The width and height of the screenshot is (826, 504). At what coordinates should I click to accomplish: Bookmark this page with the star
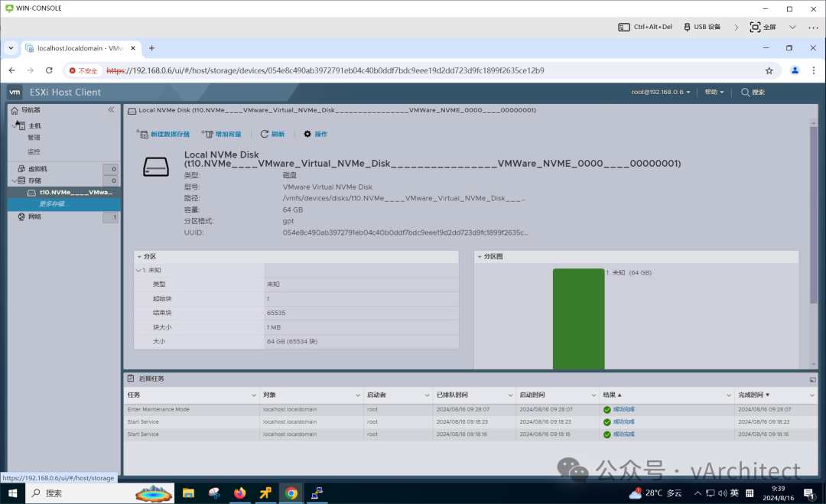click(x=769, y=70)
